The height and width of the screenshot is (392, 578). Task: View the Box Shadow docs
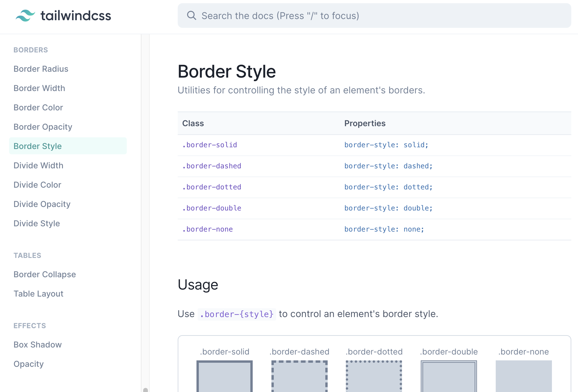click(37, 345)
